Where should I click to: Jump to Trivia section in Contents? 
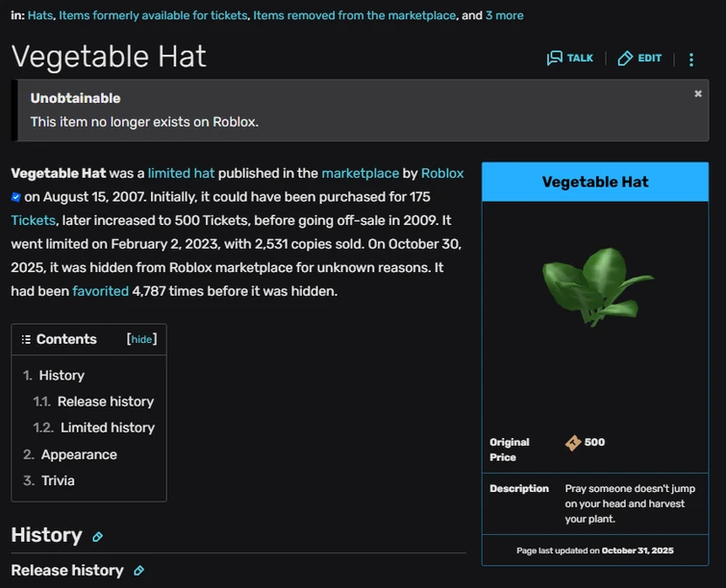[x=58, y=480]
